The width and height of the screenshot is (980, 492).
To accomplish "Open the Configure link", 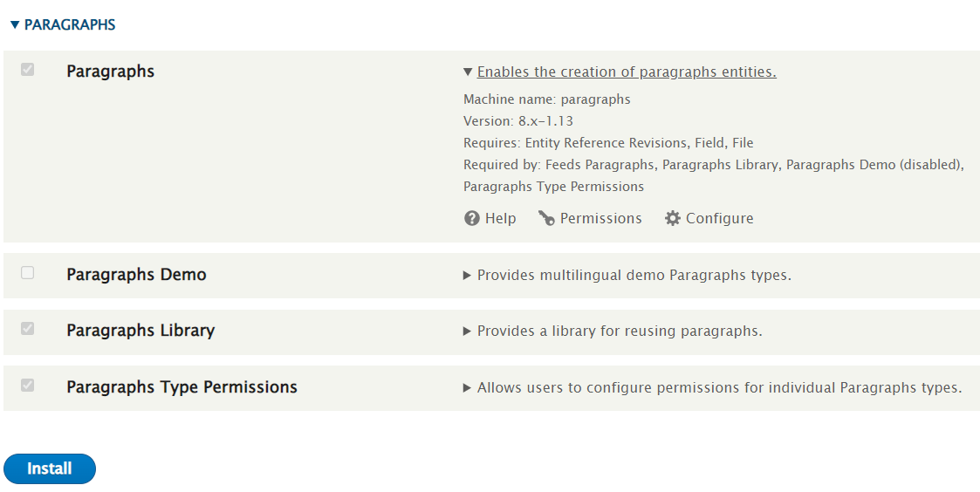I will (719, 218).
